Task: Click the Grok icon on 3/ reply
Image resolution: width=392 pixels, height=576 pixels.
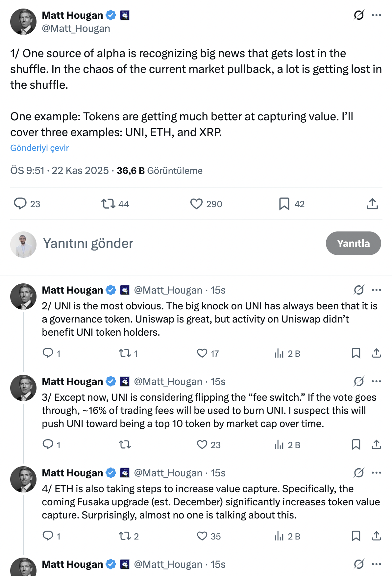Action: 359,381
